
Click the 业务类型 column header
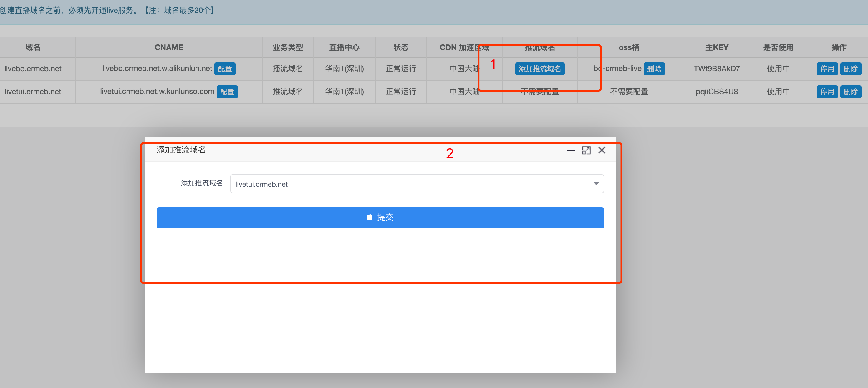pyautogui.click(x=288, y=47)
